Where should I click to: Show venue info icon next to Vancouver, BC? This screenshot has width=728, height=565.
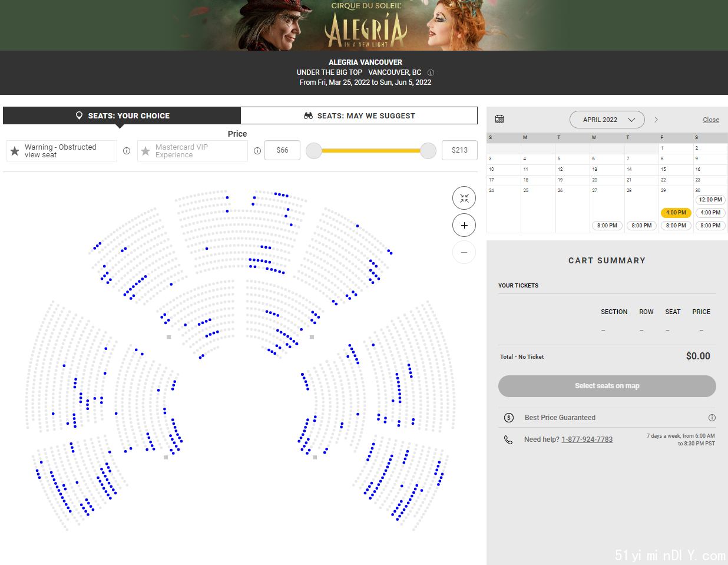(x=431, y=72)
